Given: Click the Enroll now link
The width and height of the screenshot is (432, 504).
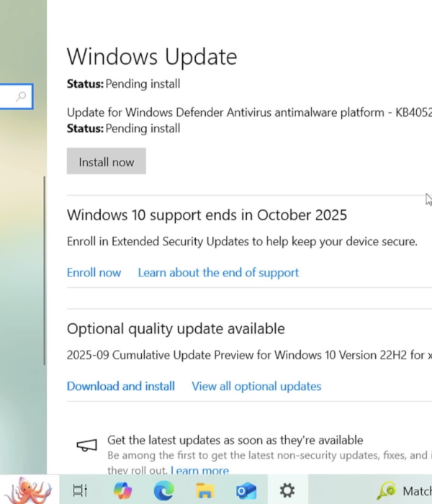Looking at the screenshot, I should click(x=94, y=272).
